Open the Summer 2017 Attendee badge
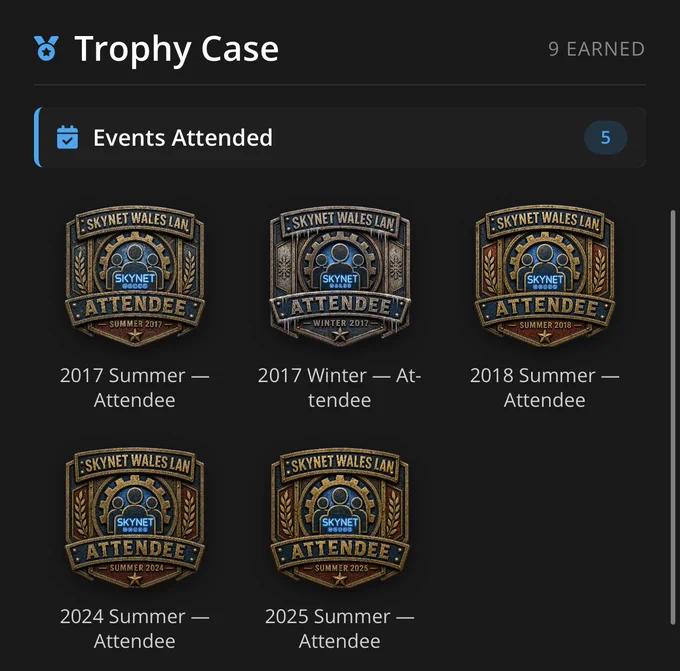 [135, 276]
